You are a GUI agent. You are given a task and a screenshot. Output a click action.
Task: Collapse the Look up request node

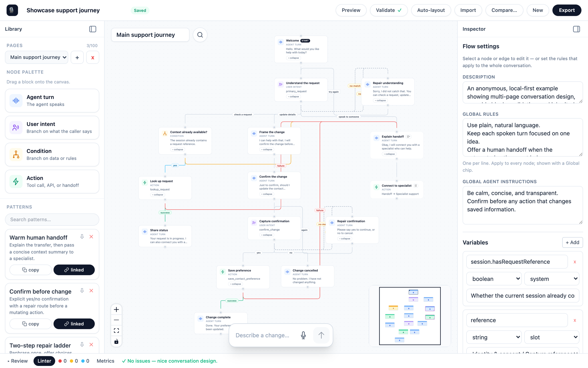click(158, 195)
